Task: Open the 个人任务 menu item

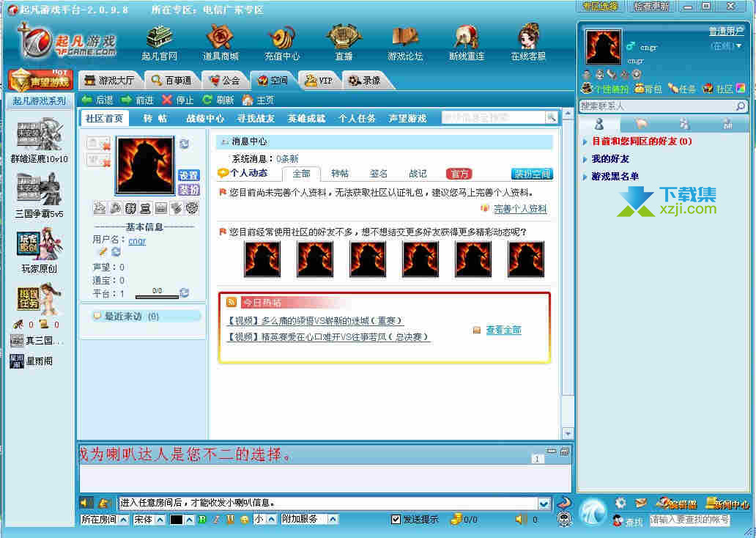Action: pyautogui.click(x=357, y=118)
